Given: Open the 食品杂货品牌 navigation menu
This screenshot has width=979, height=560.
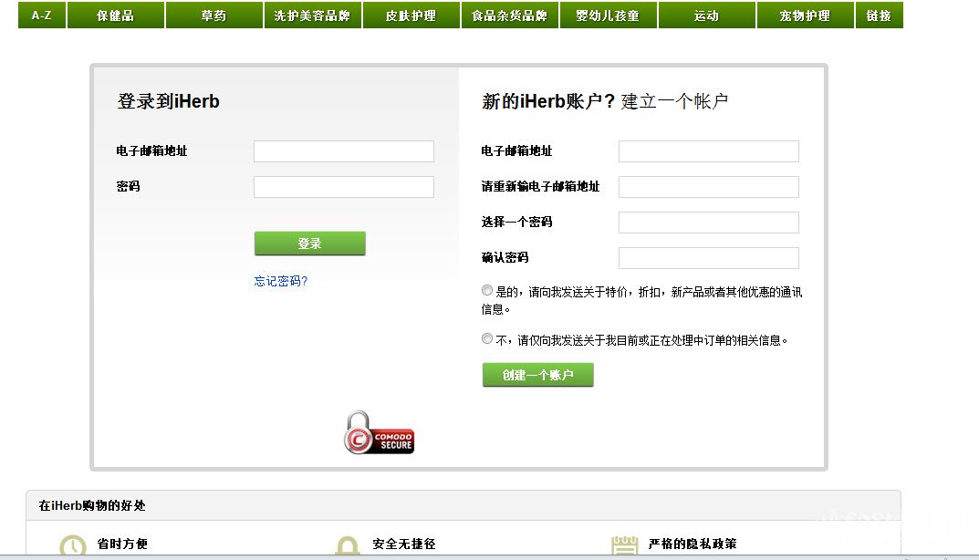Looking at the screenshot, I should [509, 15].
